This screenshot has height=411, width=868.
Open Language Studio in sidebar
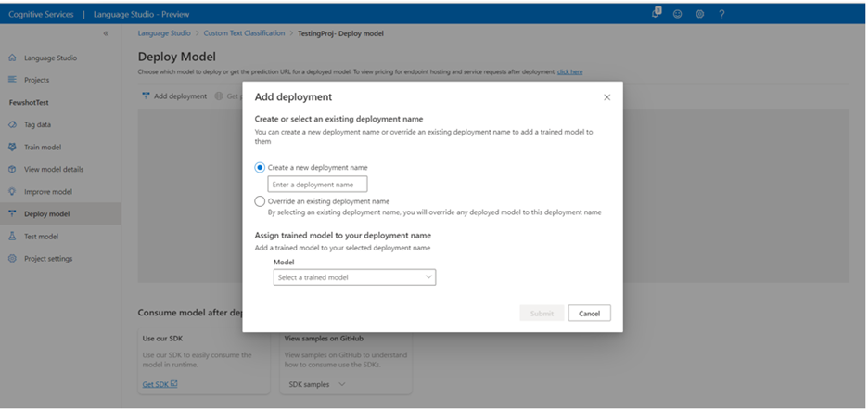[x=50, y=58]
